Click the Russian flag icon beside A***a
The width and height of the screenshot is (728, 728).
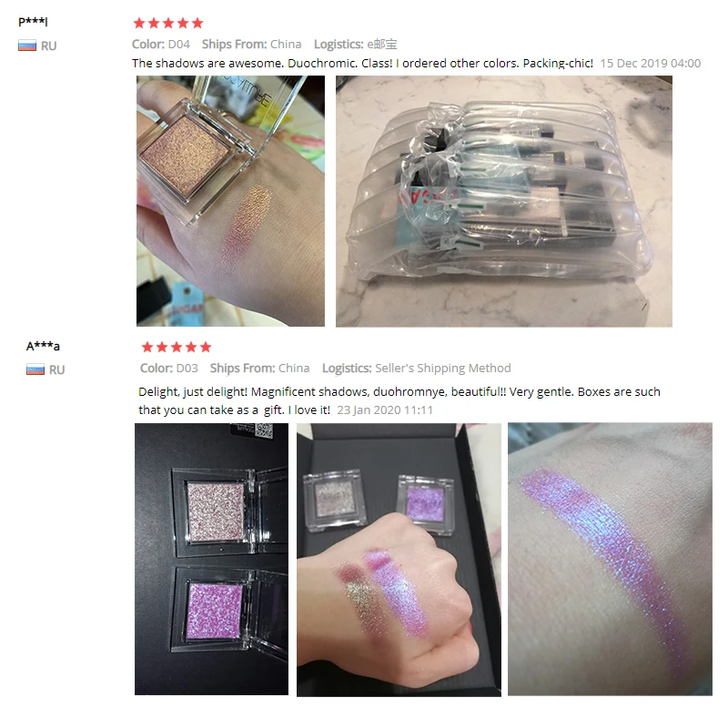pos(35,369)
